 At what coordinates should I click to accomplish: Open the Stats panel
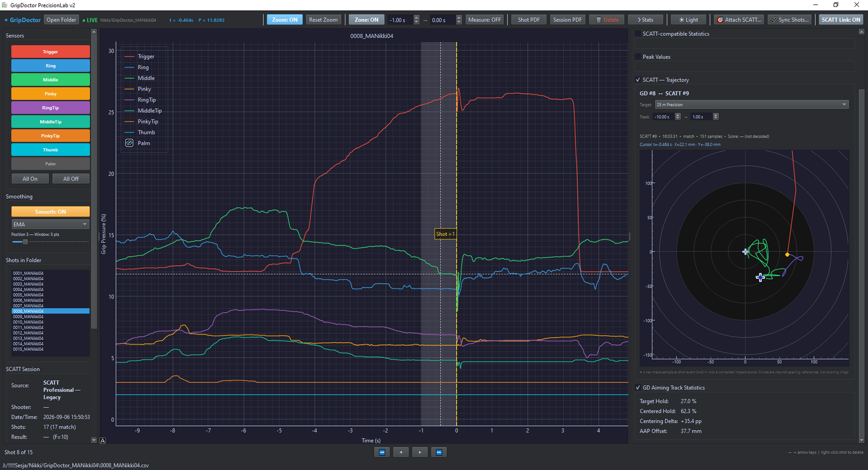point(646,20)
